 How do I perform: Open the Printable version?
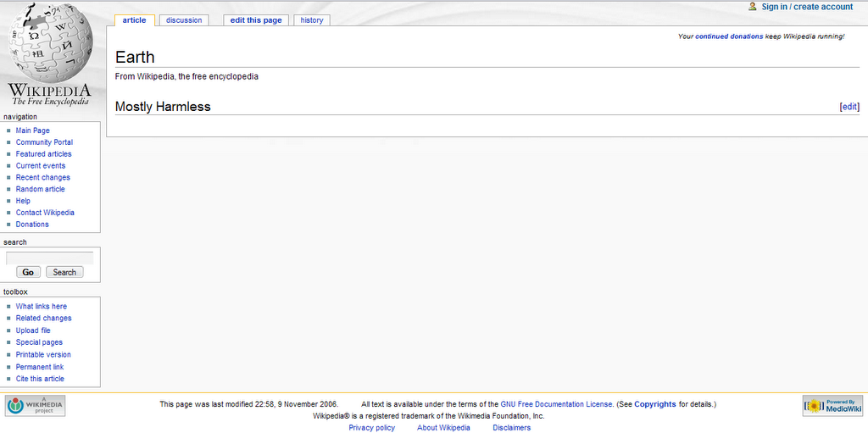[x=43, y=354]
